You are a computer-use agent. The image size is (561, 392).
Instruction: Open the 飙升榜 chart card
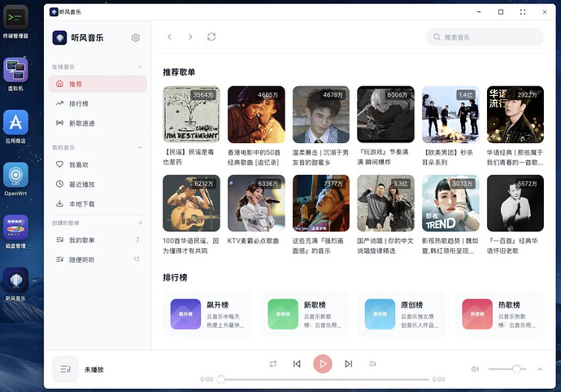[208, 314]
